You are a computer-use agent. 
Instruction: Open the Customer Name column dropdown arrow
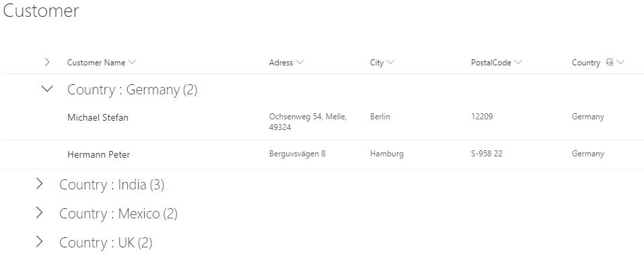pos(133,63)
